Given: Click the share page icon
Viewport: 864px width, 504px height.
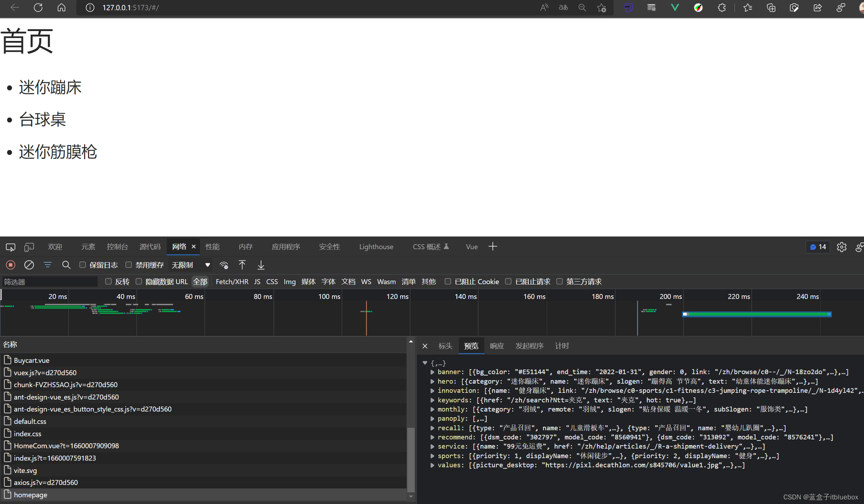Looking at the screenshot, I should [817, 7].
